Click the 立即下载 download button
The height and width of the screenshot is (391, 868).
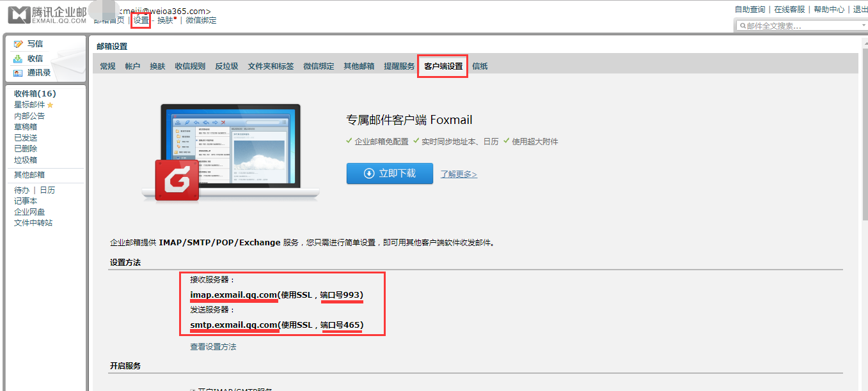(390, 173)
